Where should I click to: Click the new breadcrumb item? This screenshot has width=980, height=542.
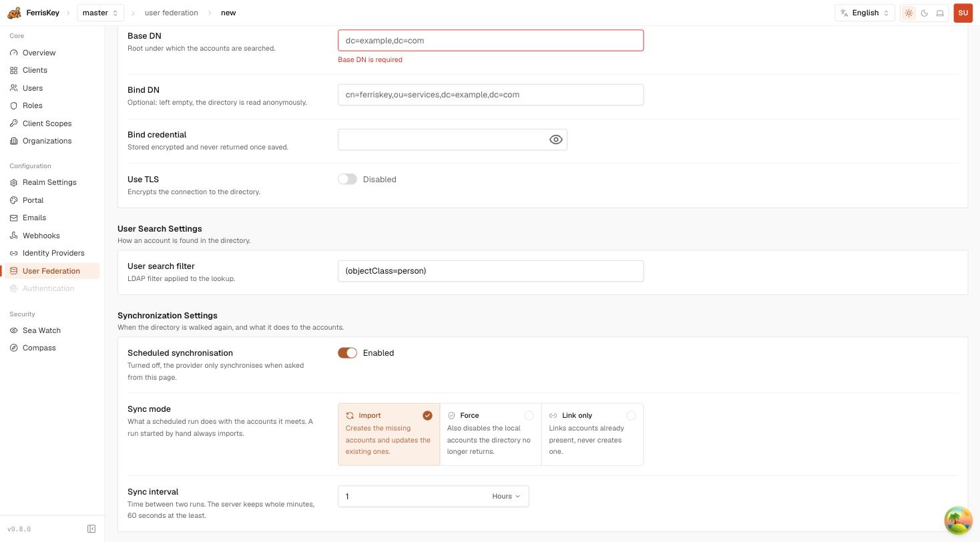[x=228, y=13]
